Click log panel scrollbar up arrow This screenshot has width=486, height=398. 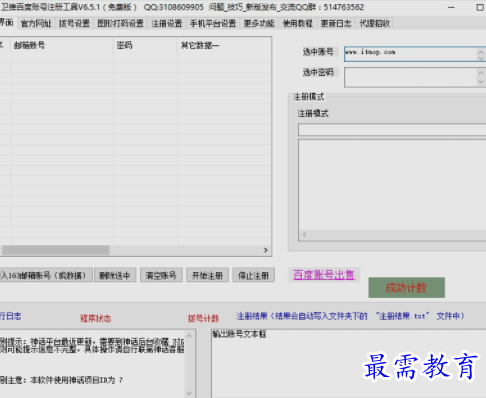coord(189,336)
